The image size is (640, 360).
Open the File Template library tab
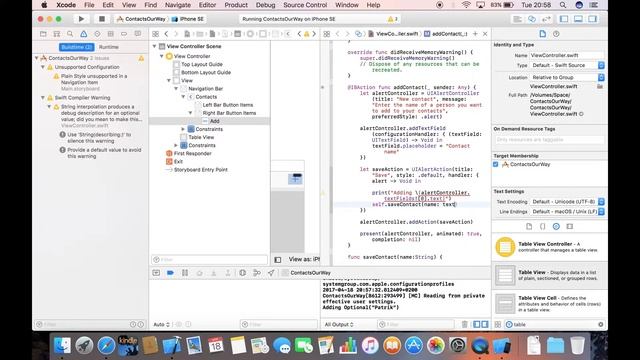pyautogui.click(x=529, y=226)
